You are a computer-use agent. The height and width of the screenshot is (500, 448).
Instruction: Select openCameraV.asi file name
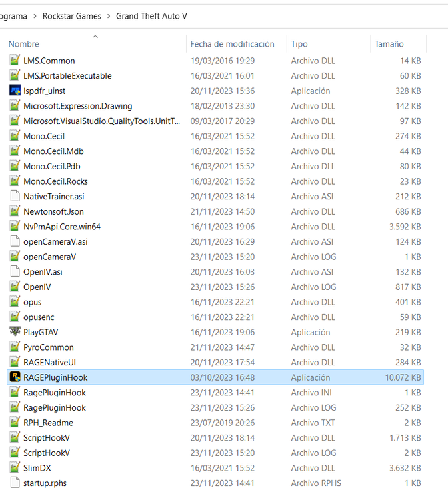click(55, 242)
